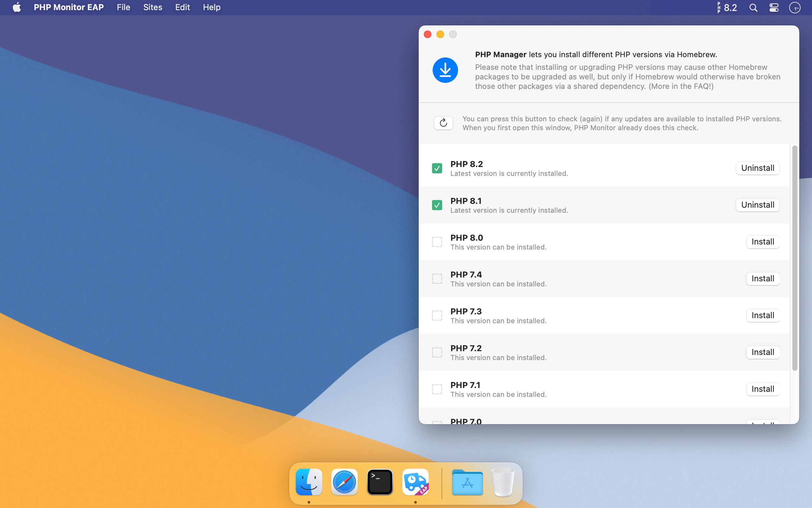
Task: Click the PHP versions list scrollbar
Action: pyautogui.click(x=795, y=258)
